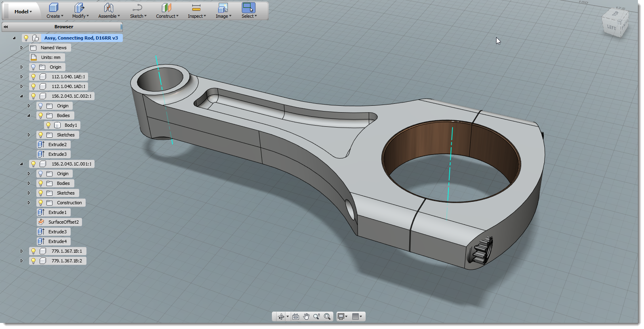Viewport: 644px width, 329px height.
Task: Open the Sketch menu label
Action: point(138,16)
